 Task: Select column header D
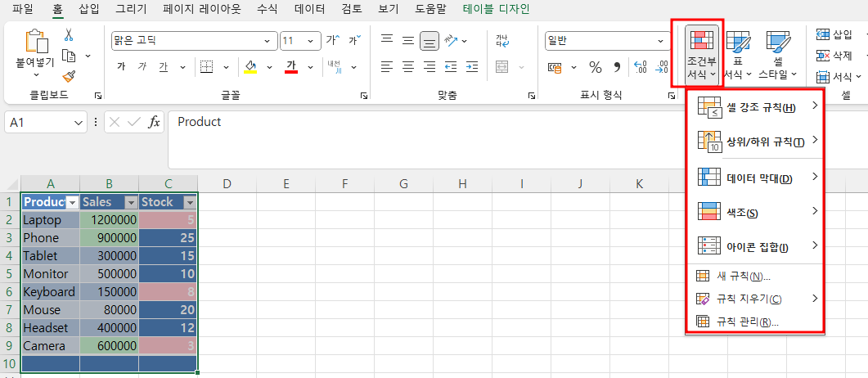pos(227,184)
